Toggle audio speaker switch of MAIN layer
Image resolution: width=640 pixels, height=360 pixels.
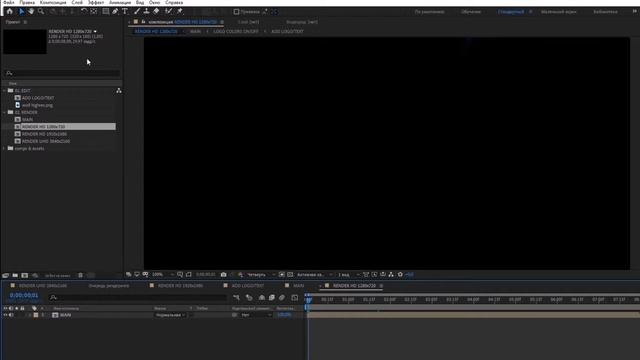click(11, 315)
